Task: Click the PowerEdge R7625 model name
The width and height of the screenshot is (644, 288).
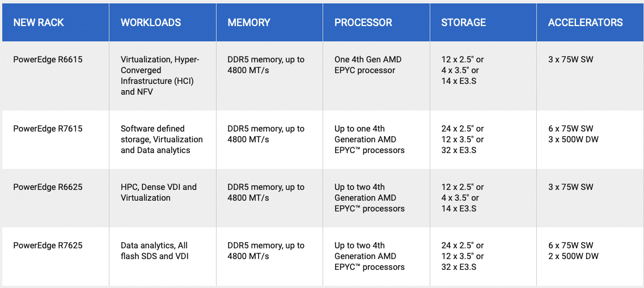Action: click(48, 245)
